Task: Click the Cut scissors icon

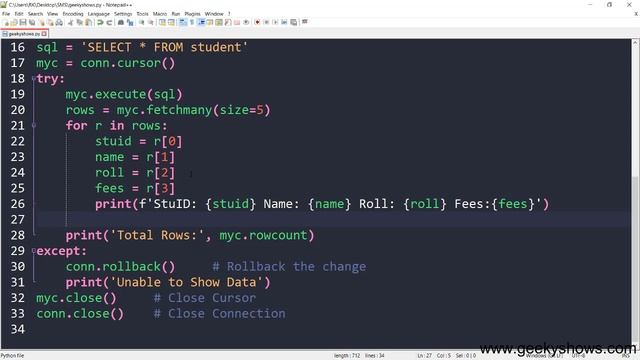Action: point(70,22)
